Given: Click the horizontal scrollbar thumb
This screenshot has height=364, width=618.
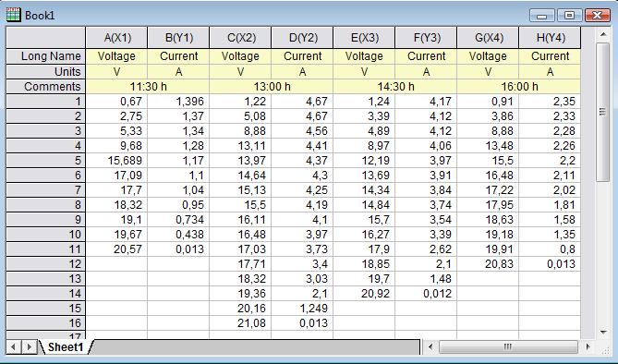Looking at the screenshot, I should [508, 347].
